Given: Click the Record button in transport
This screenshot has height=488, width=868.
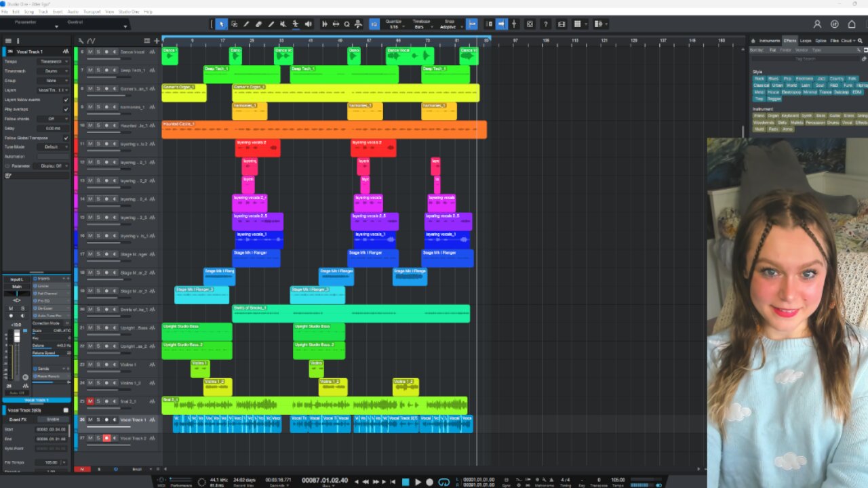Looking at the screenshot, I should [429, 482].
